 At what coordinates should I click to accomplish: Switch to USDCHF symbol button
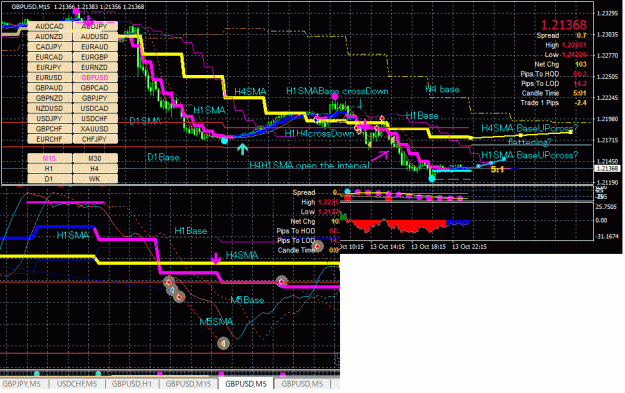pos(95,119)
